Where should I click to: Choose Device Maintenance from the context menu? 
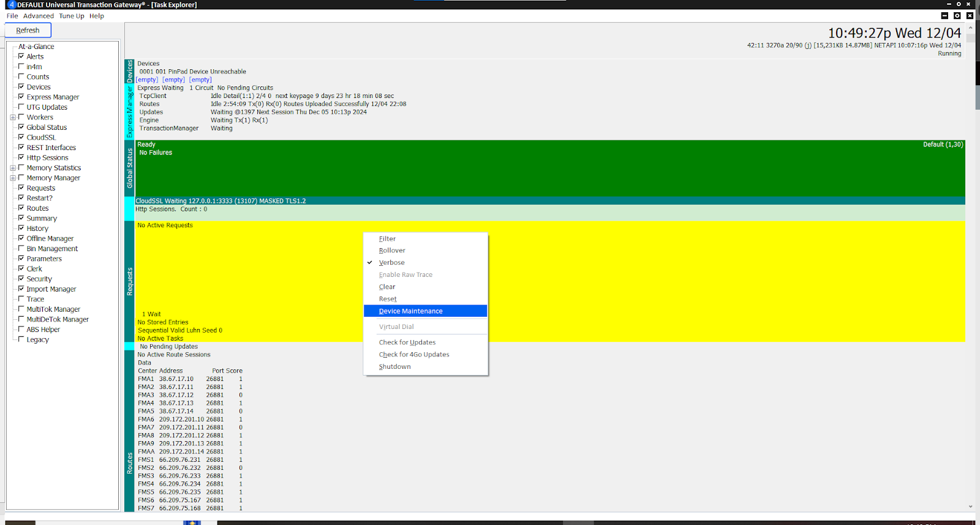click(x=410, y=311)
